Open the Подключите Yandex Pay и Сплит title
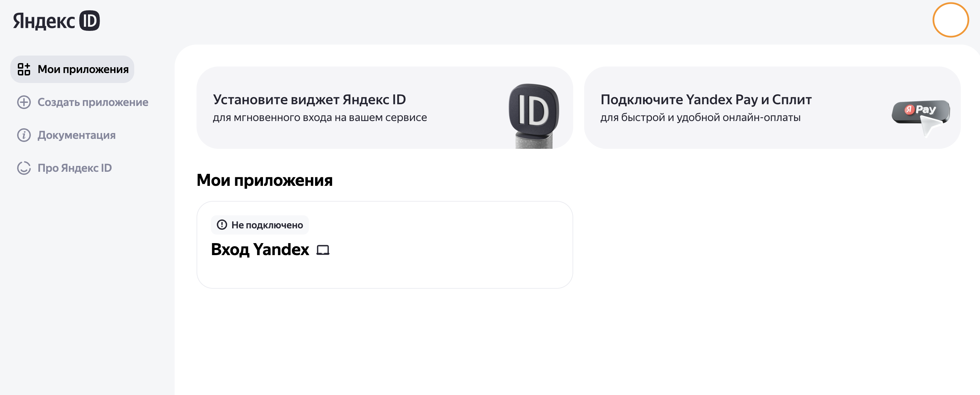Image resolution: width=980 pixels, height=395 pixels. point(706,99)
